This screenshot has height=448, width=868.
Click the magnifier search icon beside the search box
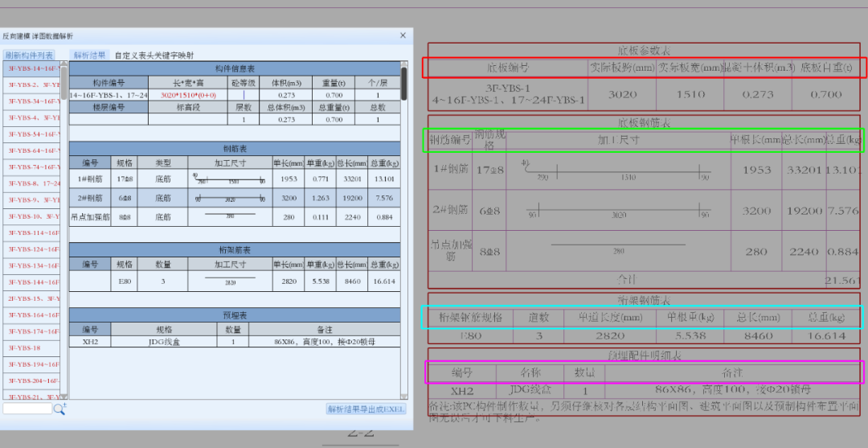coord(59,409)
